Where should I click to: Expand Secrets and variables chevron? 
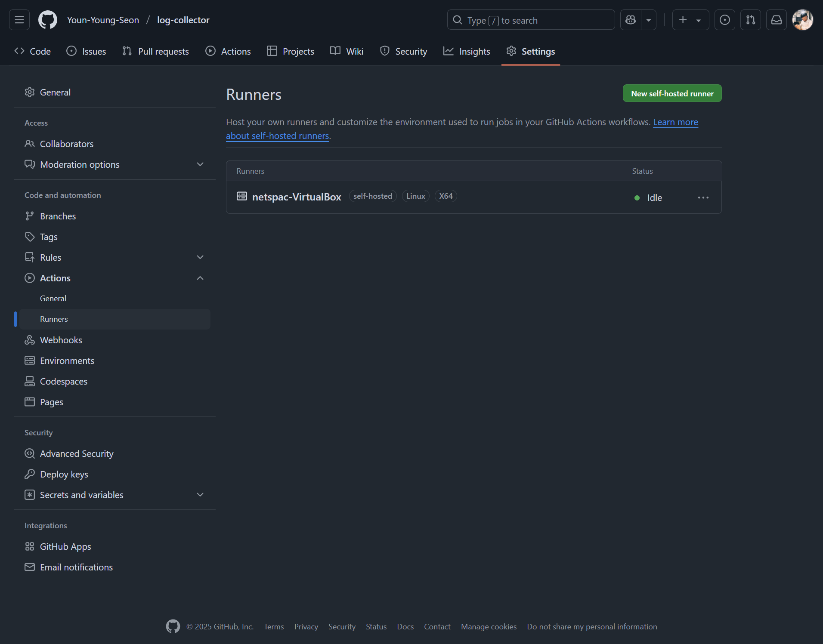pos(200,495)
